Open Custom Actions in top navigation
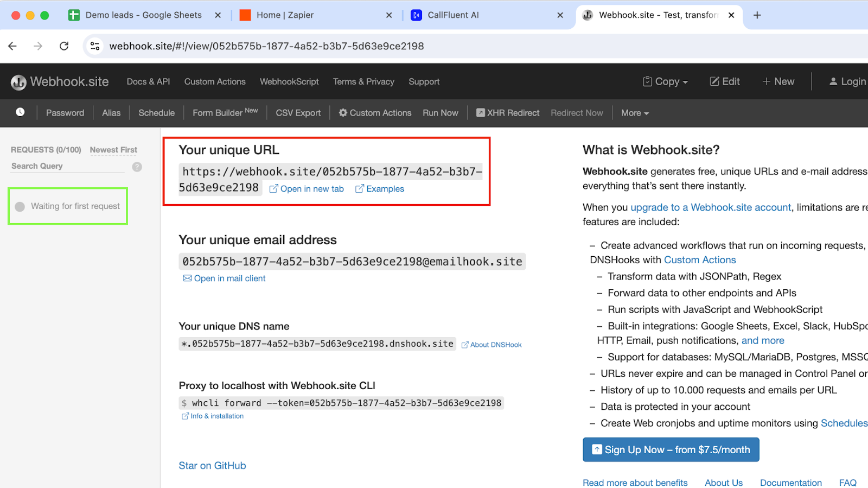 tap(215, 81)
